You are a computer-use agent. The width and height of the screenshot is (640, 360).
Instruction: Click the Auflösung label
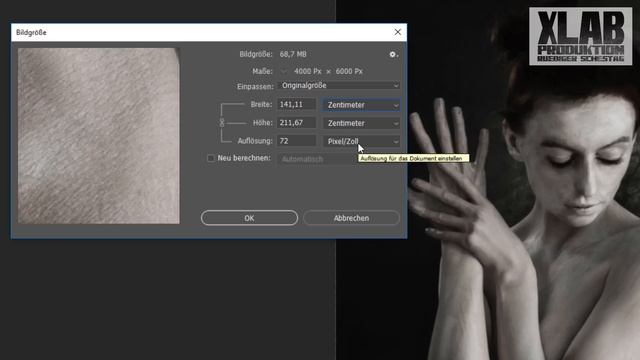tap(255, 141)
